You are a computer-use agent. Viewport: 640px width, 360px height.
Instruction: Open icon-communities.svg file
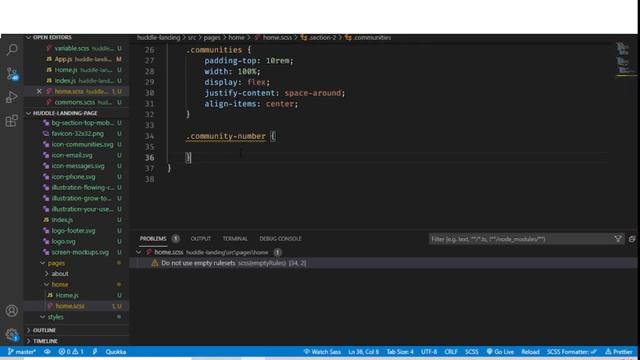click(82, 144)
